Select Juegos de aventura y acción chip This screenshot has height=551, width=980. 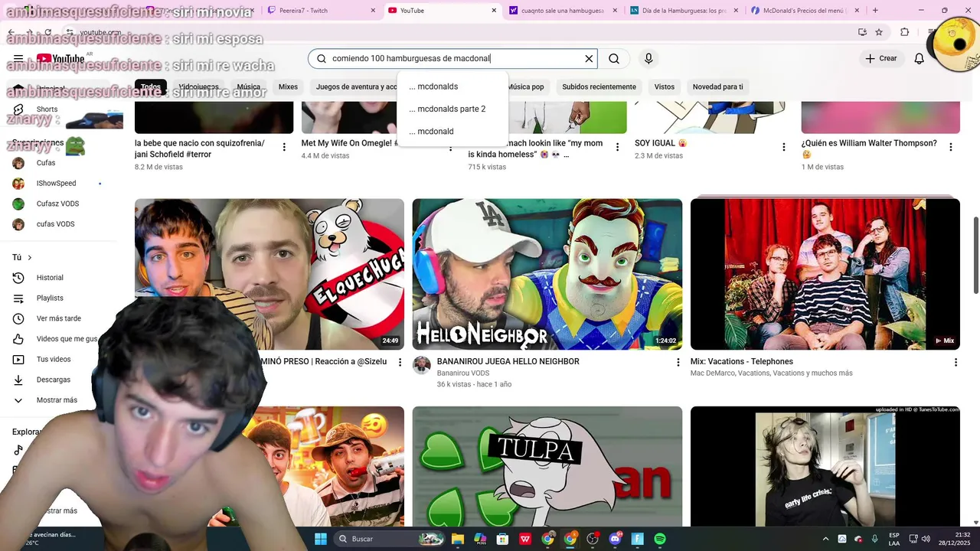356,87
